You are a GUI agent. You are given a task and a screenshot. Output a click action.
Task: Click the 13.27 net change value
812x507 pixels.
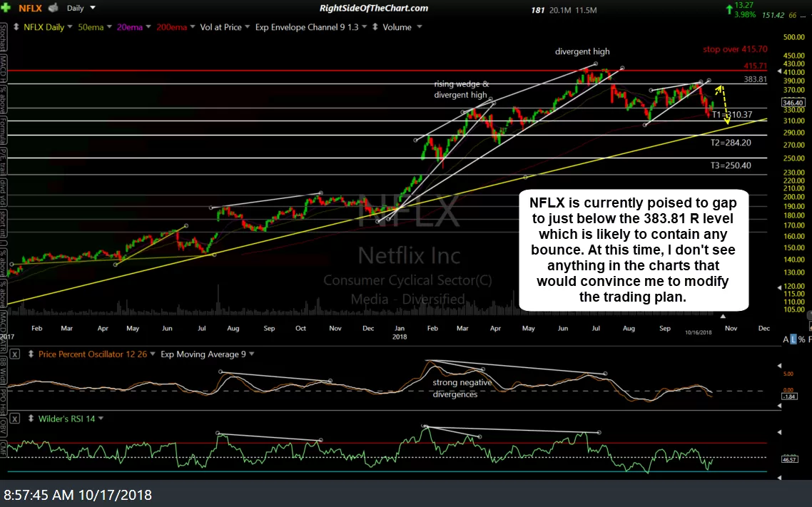[744, 5]
